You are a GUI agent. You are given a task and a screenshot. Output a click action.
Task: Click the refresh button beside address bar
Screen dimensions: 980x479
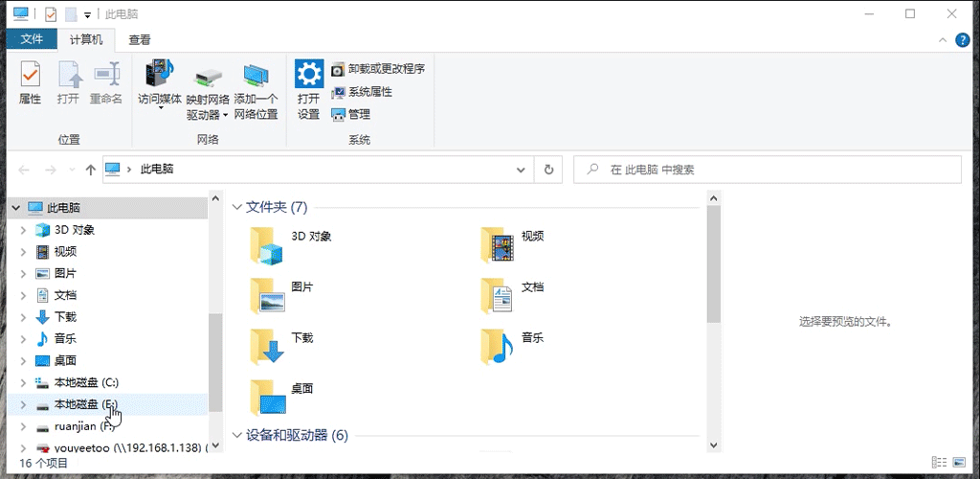(x=548, y=170)
